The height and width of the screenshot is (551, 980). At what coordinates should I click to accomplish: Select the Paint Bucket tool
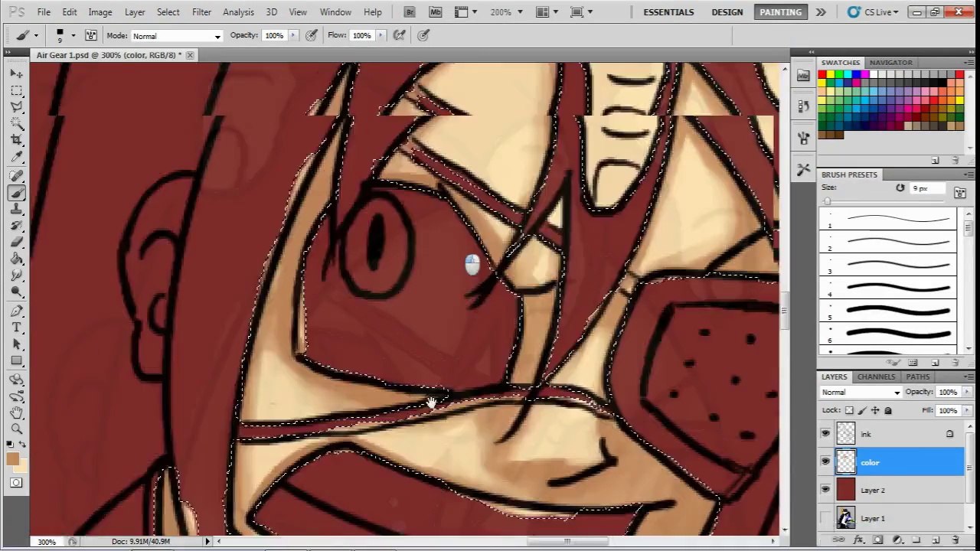(x=17, y=259)
